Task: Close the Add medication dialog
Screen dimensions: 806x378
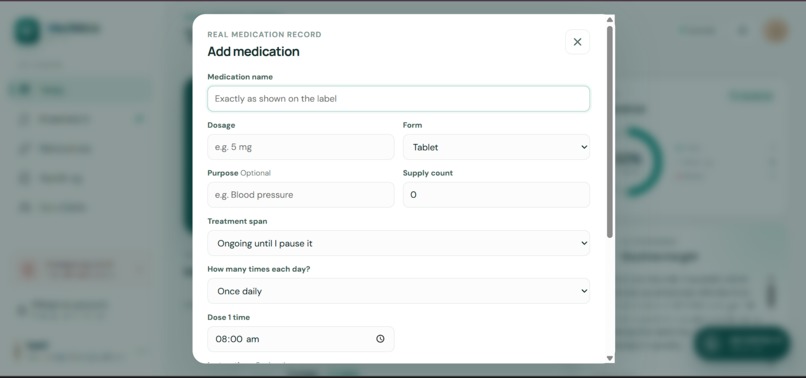Action: (x=577, y=42)
